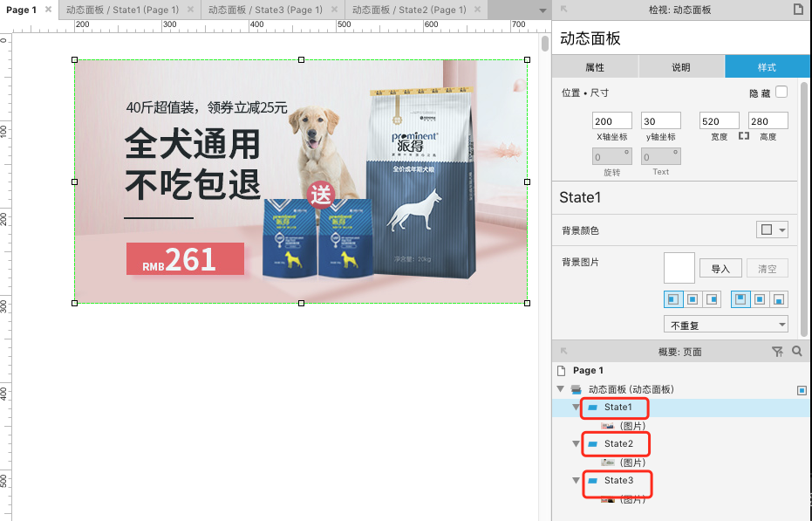Open the 不重复 repeat dropdown
812x521 pixels.
(726, 325)
